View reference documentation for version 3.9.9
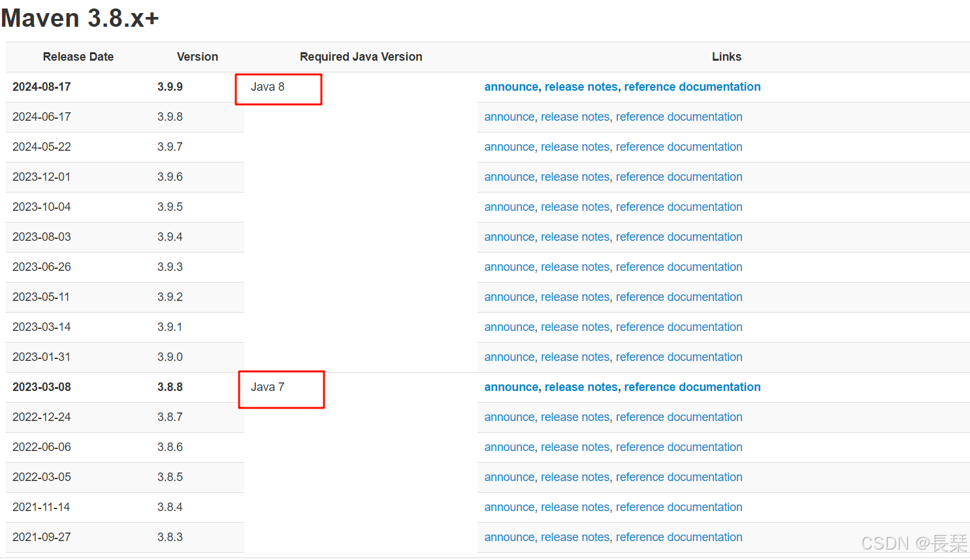970x560 pixels. 692,86
